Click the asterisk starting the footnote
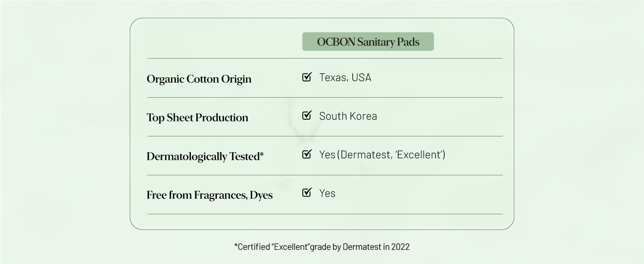 [236, 246]
